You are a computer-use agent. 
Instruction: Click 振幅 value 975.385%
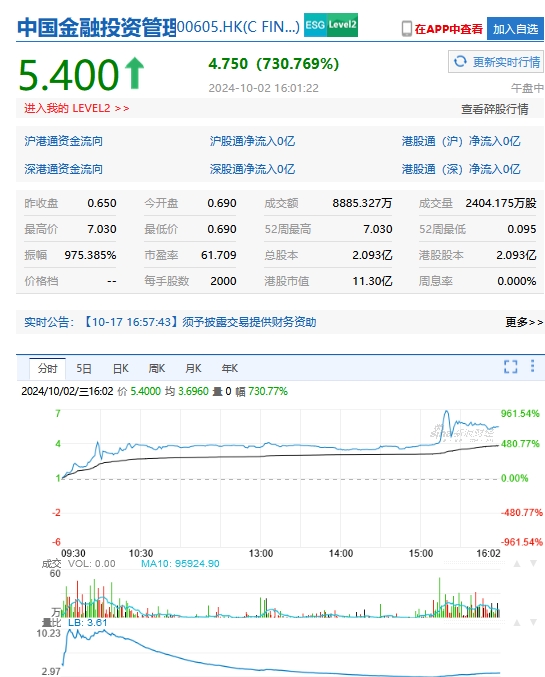point(90,255)
